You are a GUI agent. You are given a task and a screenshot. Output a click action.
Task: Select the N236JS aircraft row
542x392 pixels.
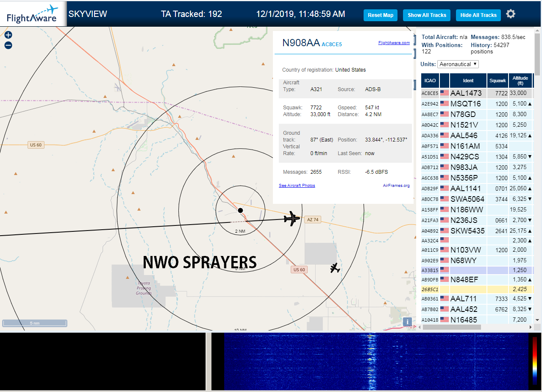point(477,220)
